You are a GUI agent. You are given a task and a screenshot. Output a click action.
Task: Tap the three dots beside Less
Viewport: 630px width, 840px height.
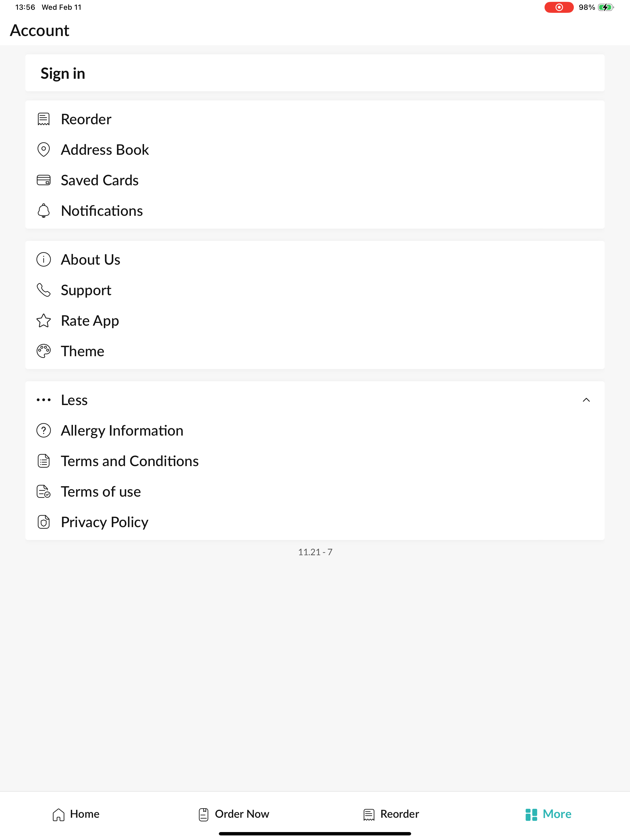[x=43, y=400]
